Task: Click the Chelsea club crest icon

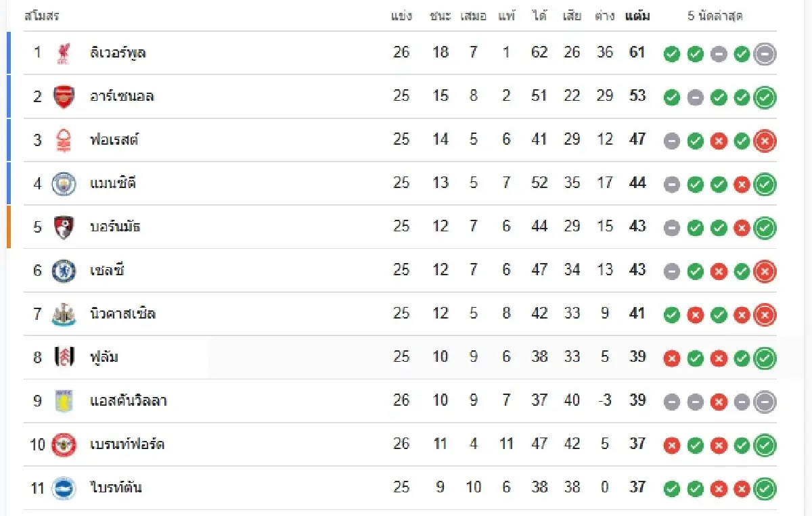Action: 64,271
